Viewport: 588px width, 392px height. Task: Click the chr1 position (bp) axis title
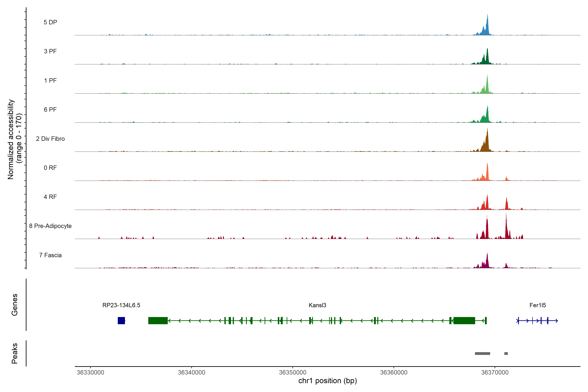327,381
